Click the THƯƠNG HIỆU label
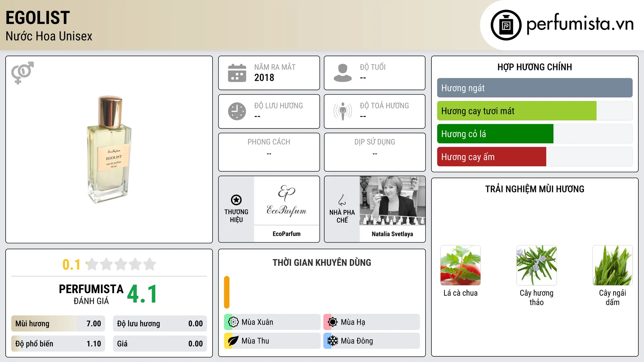The height and width of the screenshot is (362, 644). [236, 216]
